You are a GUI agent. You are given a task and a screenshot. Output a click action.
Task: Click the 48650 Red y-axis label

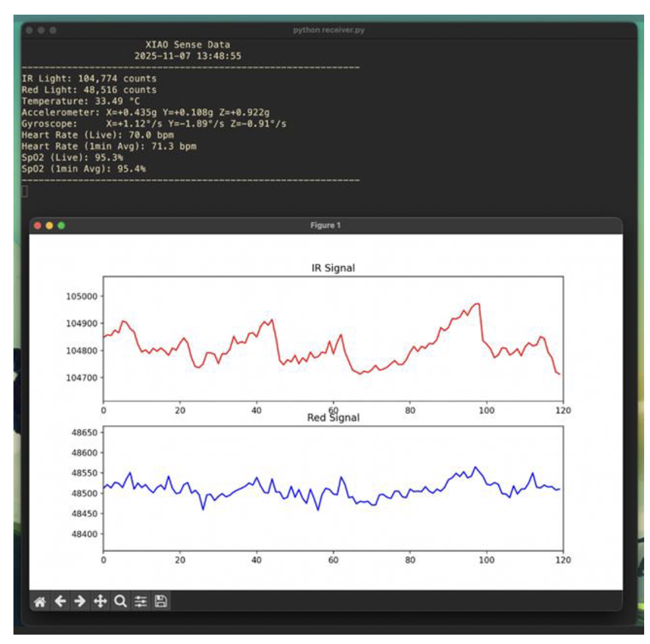coord(84,433)
